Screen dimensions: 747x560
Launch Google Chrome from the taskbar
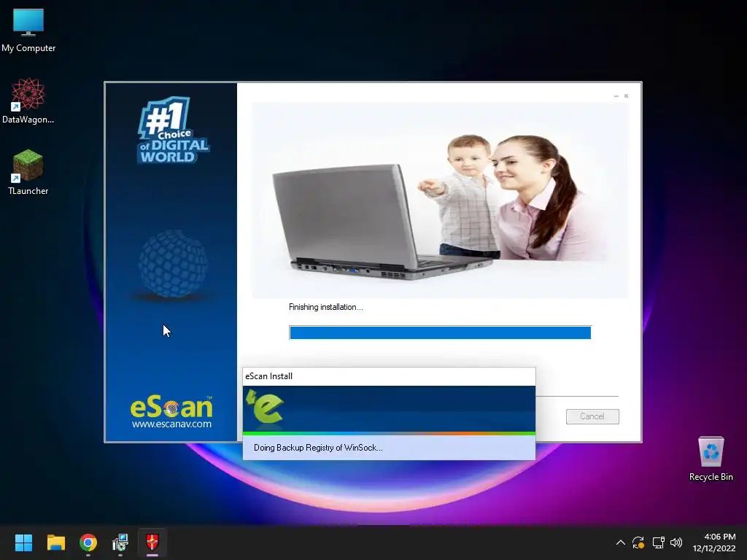pyautogui.click(x=88, y=542)
